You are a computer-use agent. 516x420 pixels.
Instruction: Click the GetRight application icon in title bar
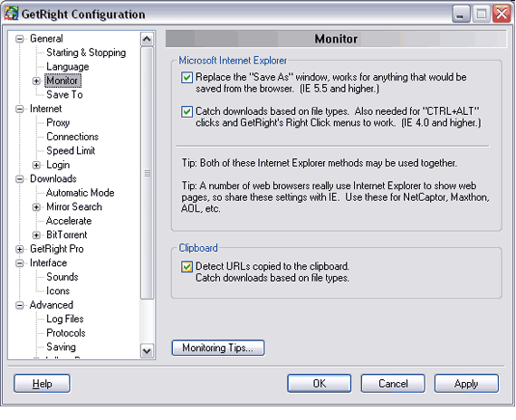(x=11, y=14)
